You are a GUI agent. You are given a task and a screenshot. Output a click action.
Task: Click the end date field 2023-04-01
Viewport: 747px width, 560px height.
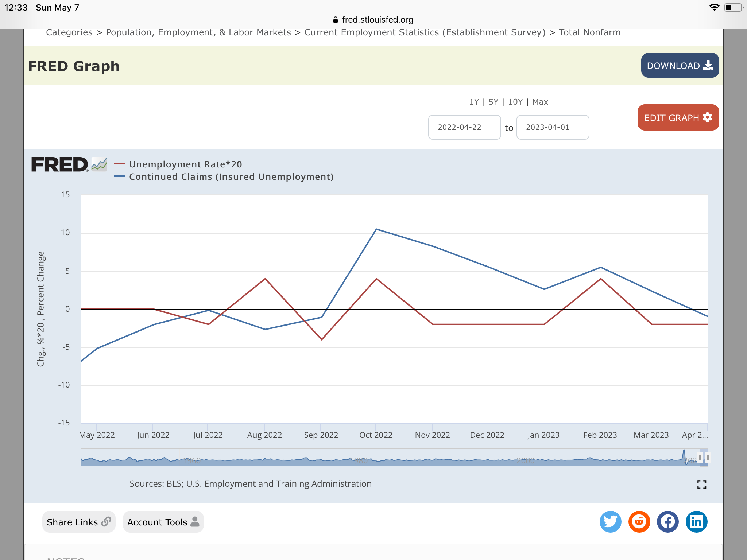[552, 127]
